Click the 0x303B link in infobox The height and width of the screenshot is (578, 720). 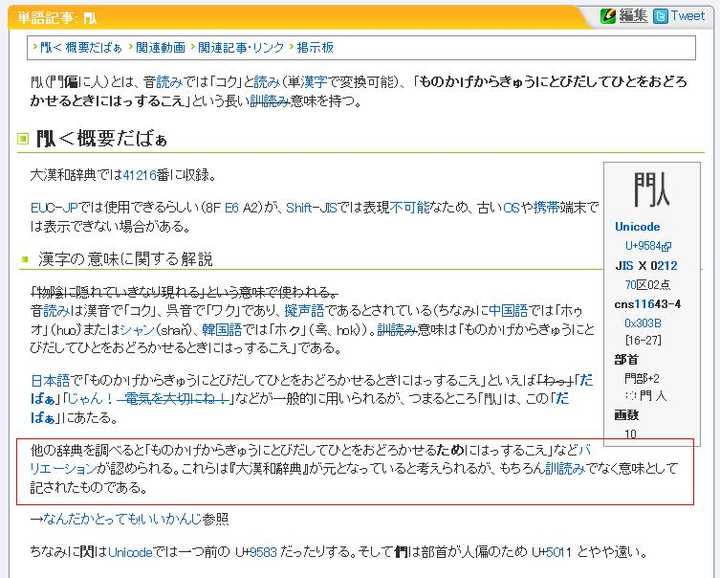click(643, 323)
